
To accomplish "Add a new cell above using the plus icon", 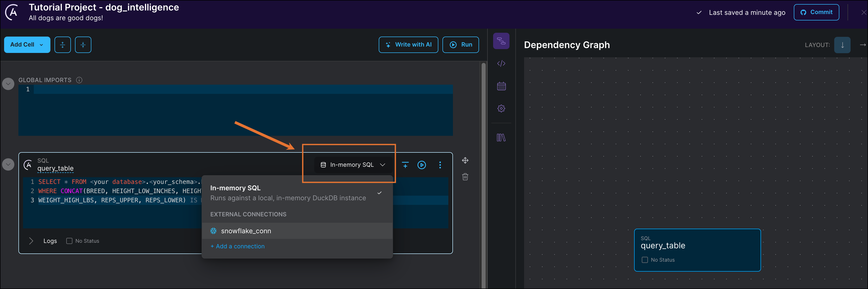I will pyautogui.click(x=405, y=165).
